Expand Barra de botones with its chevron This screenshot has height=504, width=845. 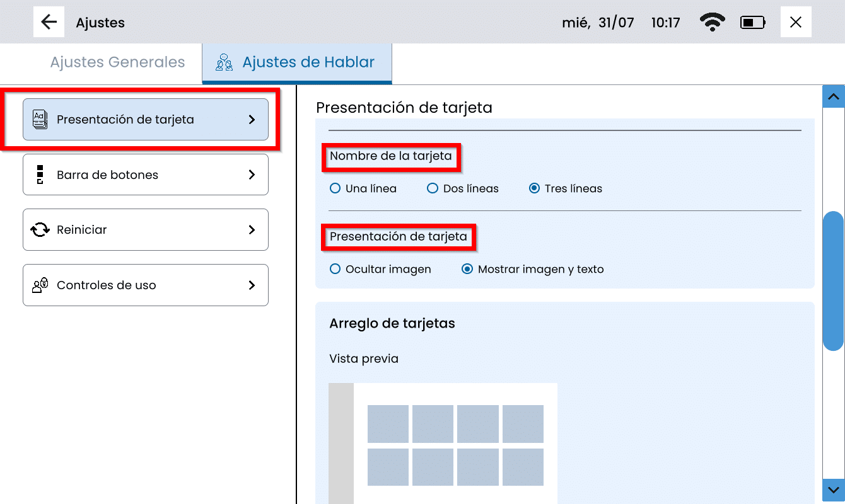[x=252, y=175]
